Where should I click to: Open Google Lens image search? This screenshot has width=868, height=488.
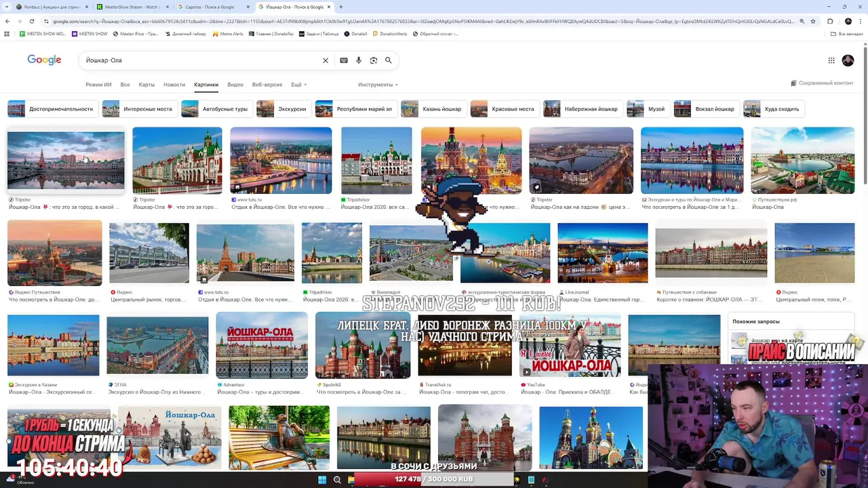coord(374,60)
